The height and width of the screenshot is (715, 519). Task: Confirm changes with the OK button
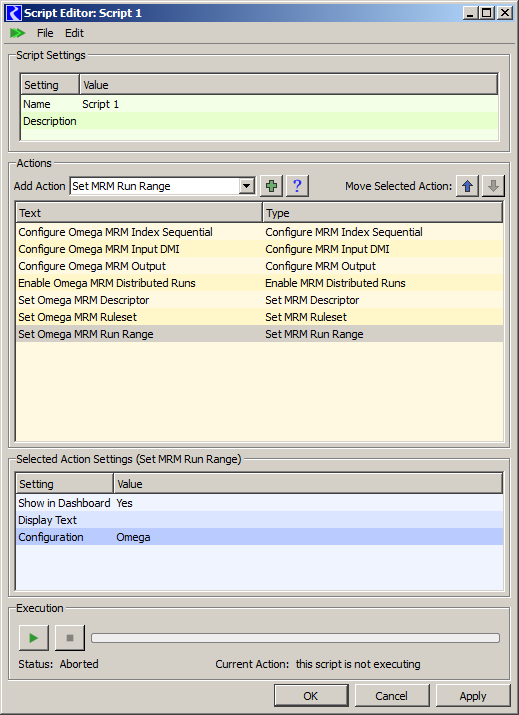[311, 696]
